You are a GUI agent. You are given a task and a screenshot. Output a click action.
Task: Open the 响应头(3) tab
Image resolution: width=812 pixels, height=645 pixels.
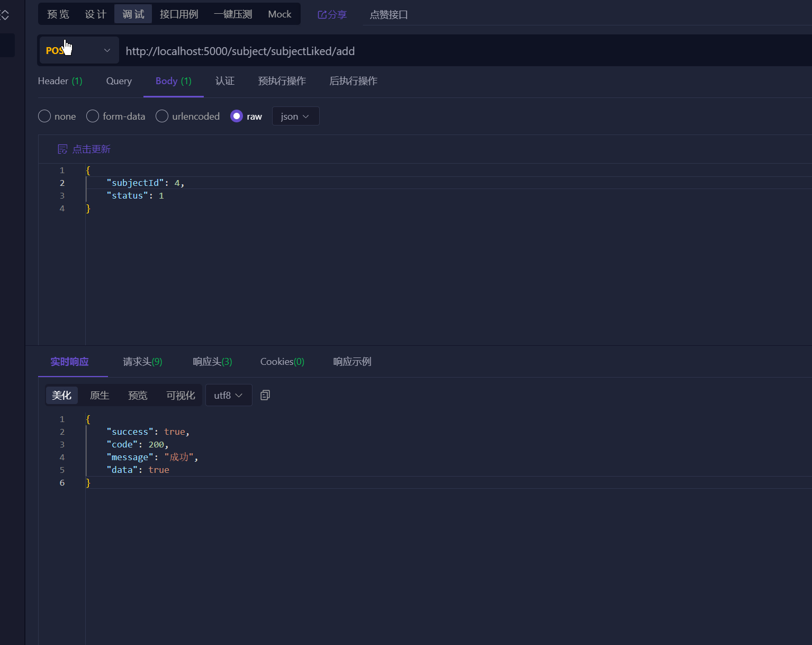click(x=212, y=362)
